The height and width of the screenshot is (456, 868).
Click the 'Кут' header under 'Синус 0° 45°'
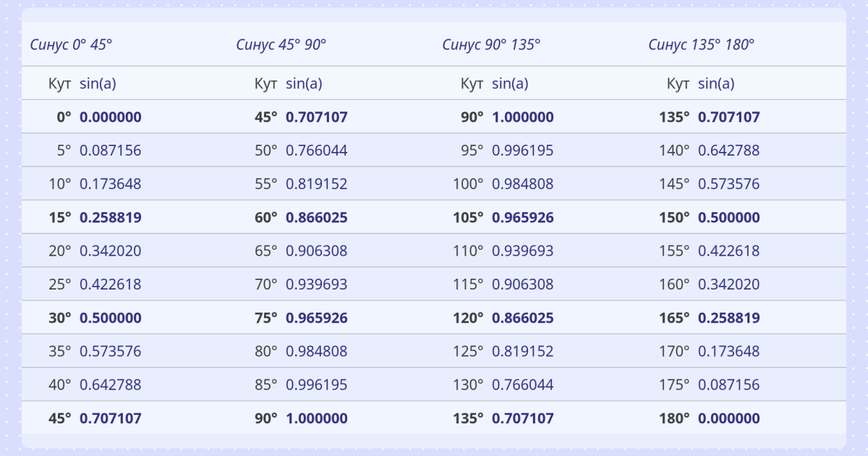(59, 83)
